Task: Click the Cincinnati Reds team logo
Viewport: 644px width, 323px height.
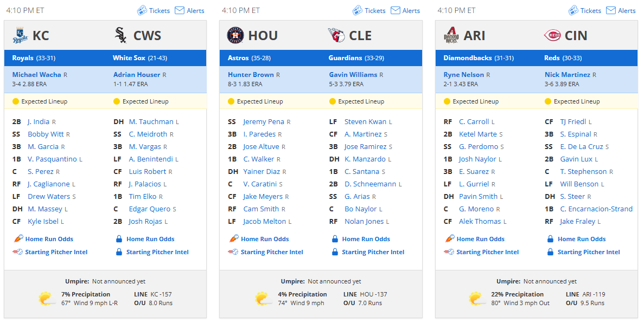Action: (552, 35)
